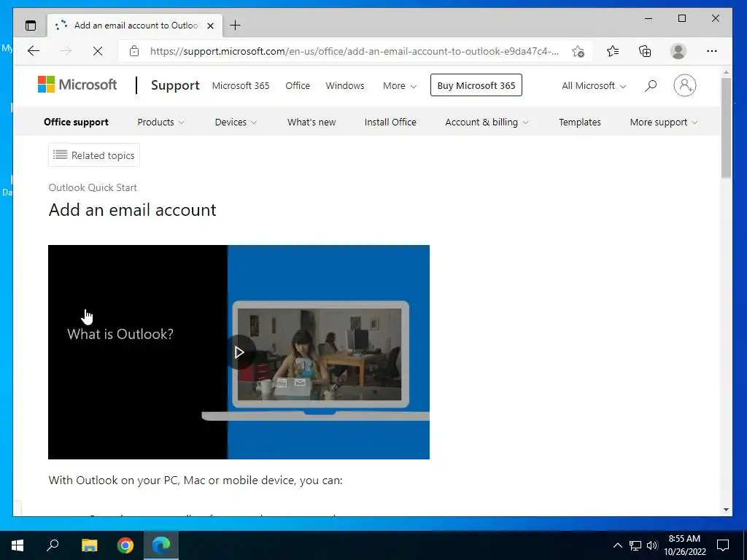The width and height of the screenshot is (747, 560).
Task: Click the scrollbar down arrow
Action: click(726, 509)
